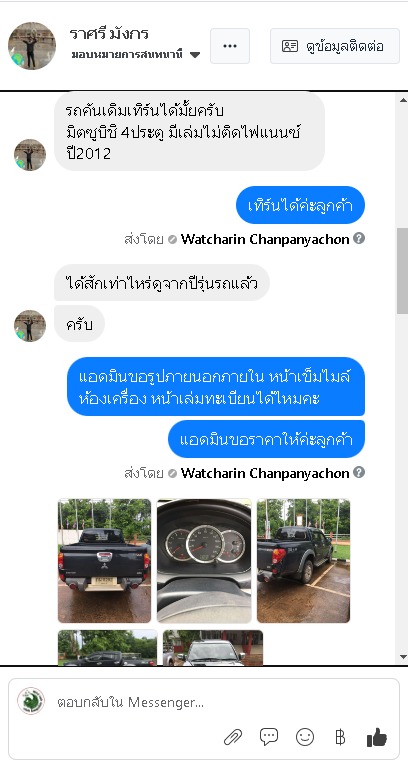Open the truck rear view photo

pyautogui.click(x=105, y=560)
